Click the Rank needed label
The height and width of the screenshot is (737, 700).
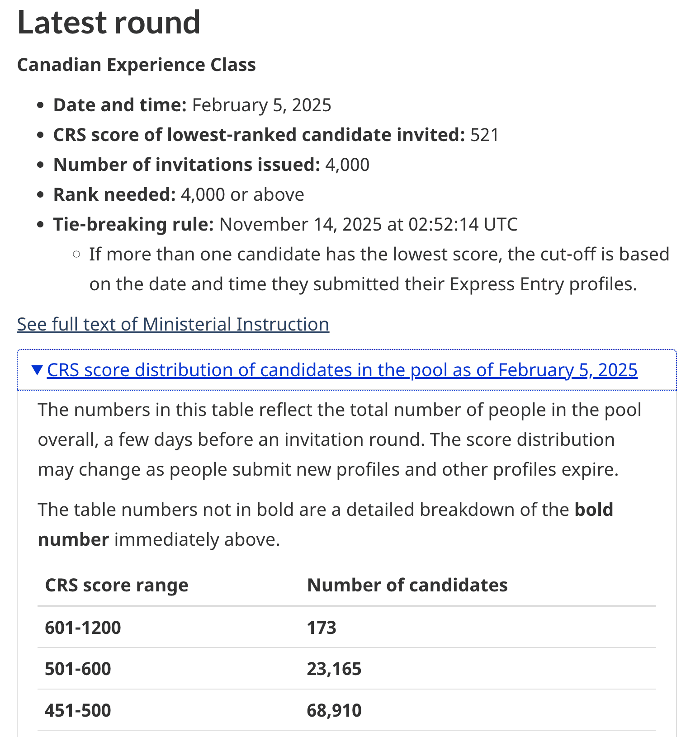pyautogui.click(x=114, y=194)
